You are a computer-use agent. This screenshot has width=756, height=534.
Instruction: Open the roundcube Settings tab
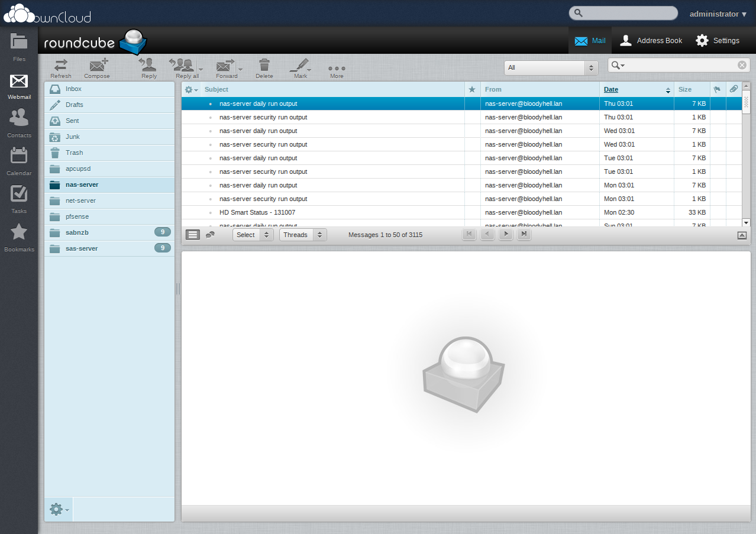click(718, 41)
